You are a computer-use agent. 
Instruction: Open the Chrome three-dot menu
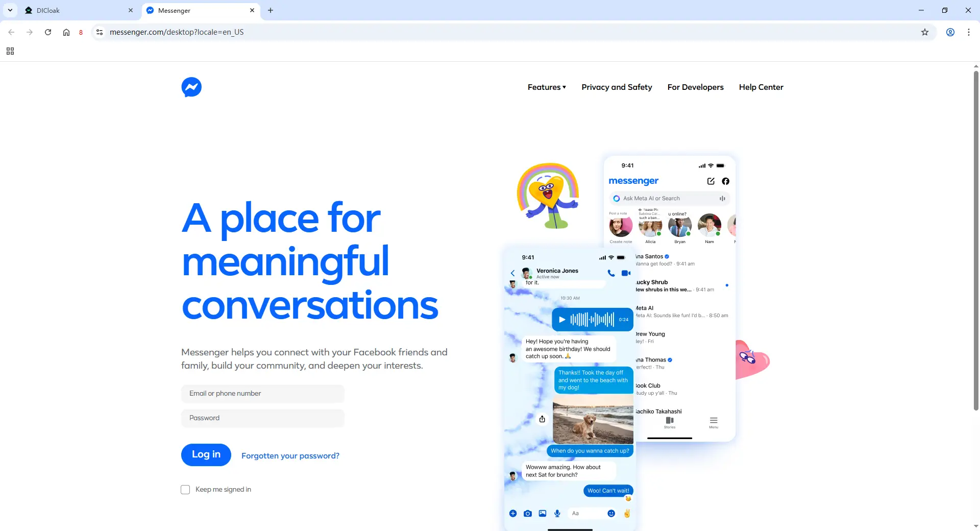(968, 32)
